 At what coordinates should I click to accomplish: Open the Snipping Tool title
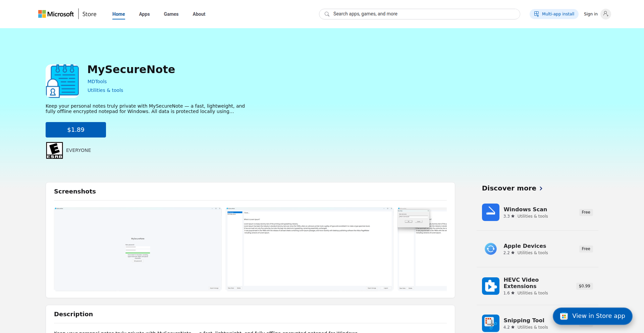(524, 320)
